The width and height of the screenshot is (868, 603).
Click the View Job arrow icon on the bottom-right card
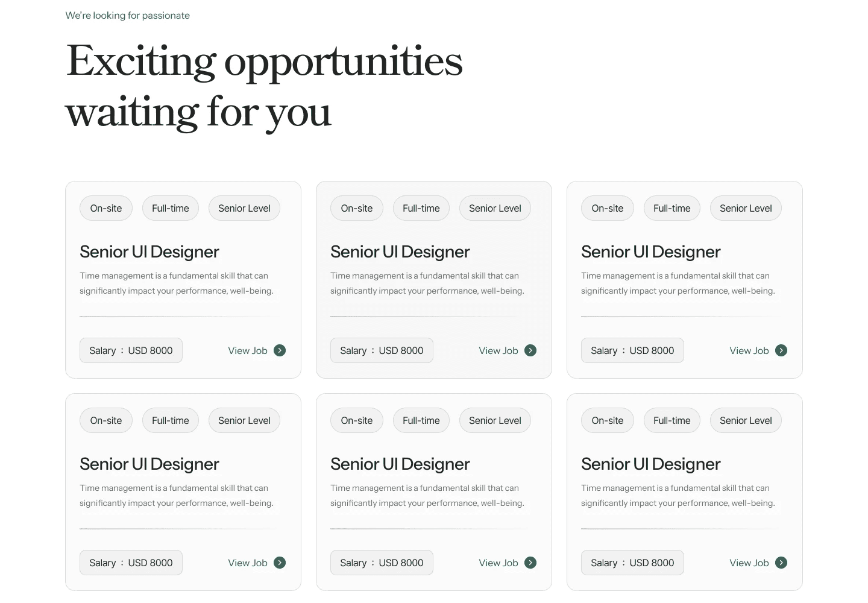tap(781, 563)
